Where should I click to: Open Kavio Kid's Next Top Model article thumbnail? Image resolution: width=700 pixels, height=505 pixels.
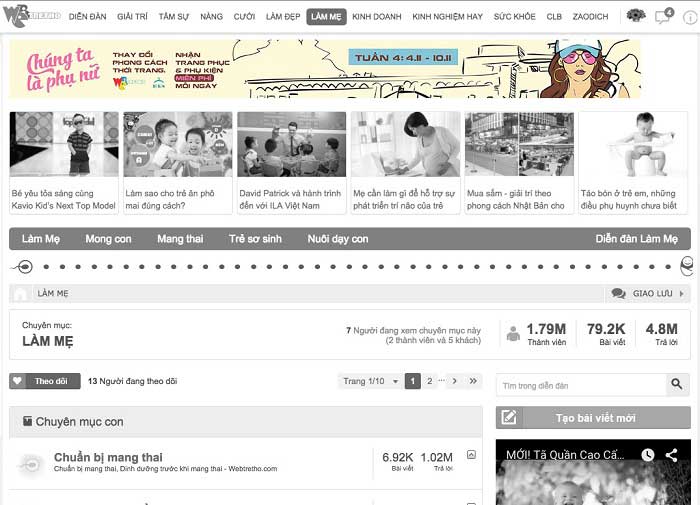pos(64,144)
